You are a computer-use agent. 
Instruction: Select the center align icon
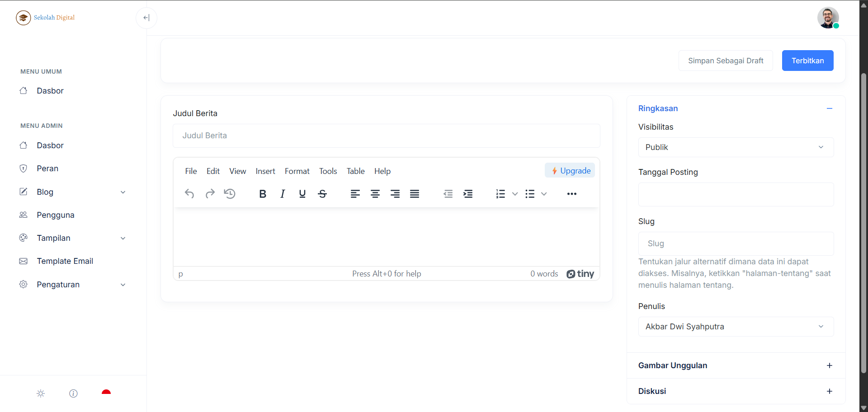pos(375,194)
